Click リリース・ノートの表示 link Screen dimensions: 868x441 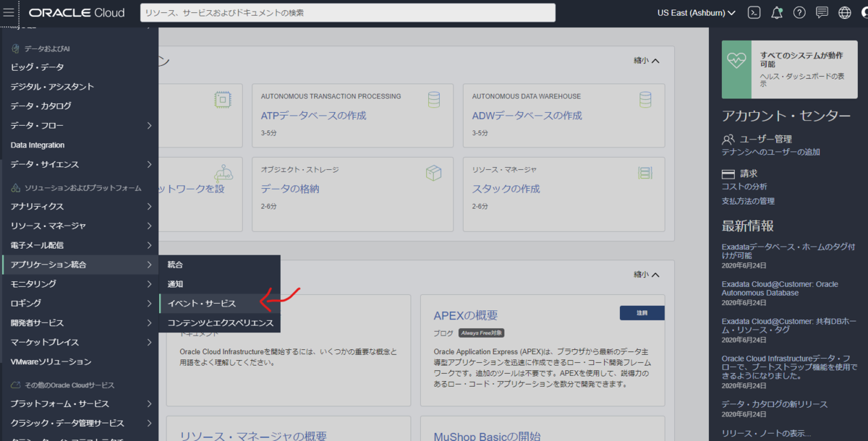point(766,434)
